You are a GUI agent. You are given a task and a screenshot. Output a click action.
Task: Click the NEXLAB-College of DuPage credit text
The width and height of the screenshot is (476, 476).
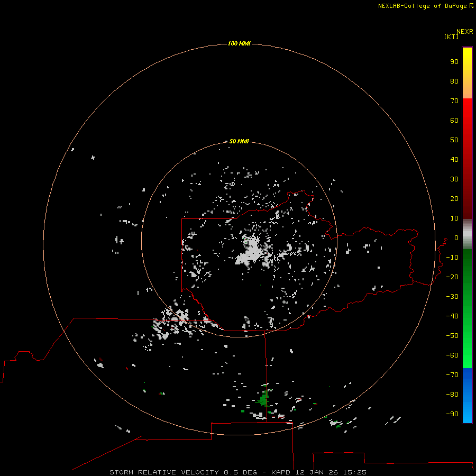point(425,6)
